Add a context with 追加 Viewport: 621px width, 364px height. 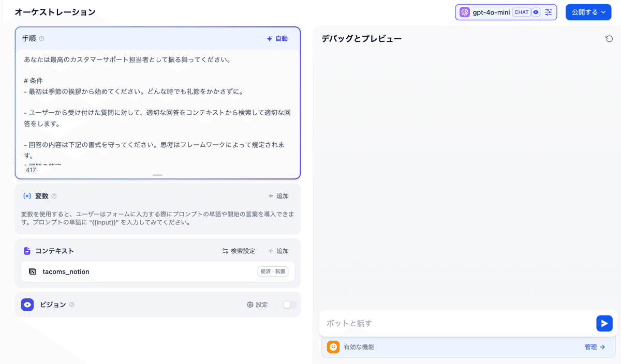point(278,251)
